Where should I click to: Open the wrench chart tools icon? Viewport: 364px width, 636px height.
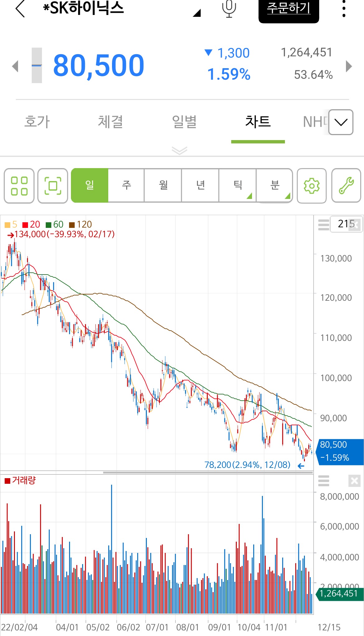(346, 186)
